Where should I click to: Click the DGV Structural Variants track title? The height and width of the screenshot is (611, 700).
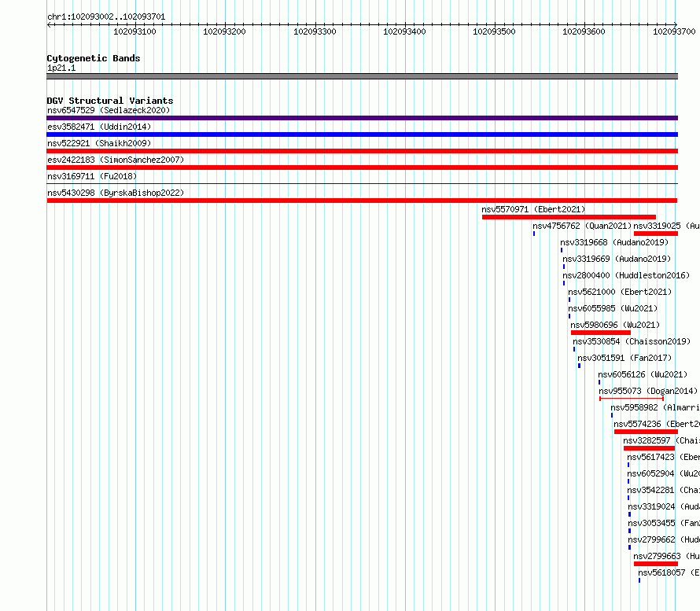click(x=110, y=101)
